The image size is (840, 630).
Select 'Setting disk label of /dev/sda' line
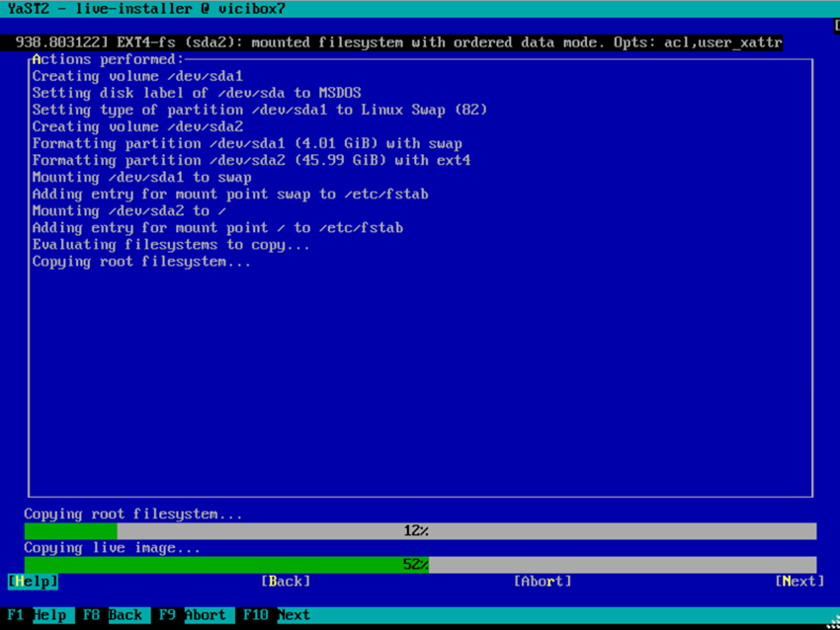click(x=196, y=93)
